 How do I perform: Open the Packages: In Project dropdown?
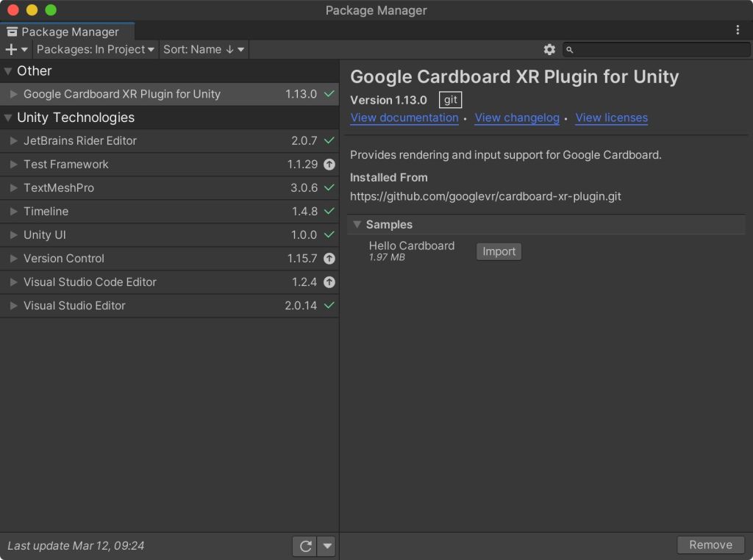coord(96,49)
